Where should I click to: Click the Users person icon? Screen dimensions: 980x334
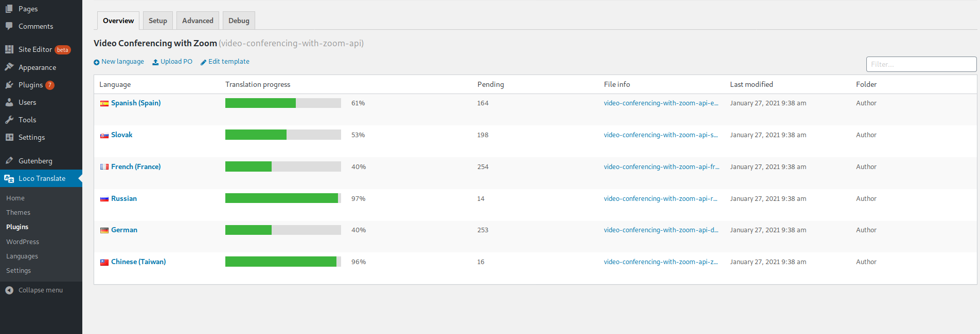point(9,102)
